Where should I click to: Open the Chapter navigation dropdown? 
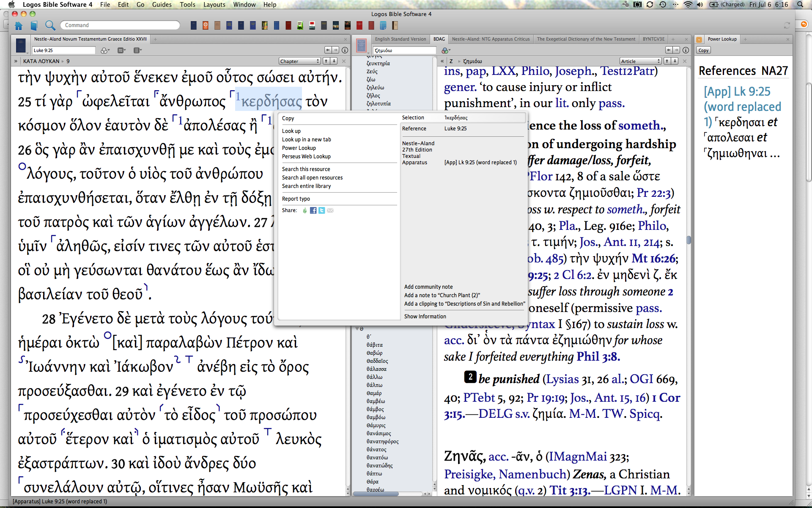click(299, 61)
